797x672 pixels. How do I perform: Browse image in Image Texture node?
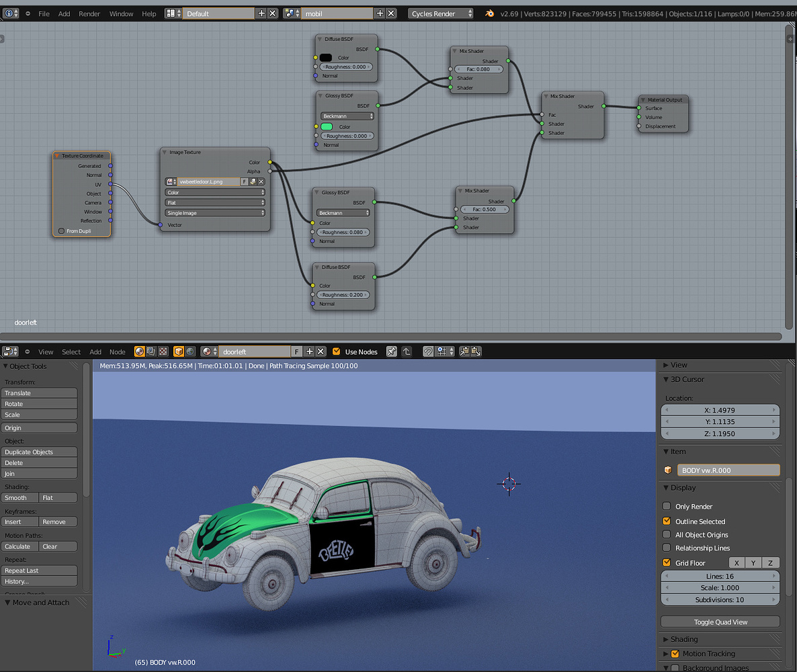click(171, 181)
